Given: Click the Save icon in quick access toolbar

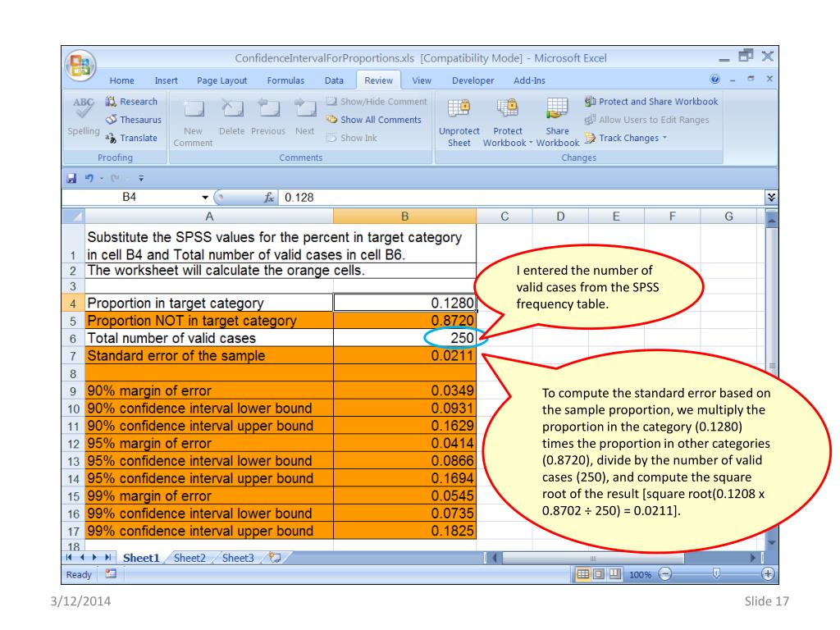Looking at the screenshot, I should [x=72, y=178].
